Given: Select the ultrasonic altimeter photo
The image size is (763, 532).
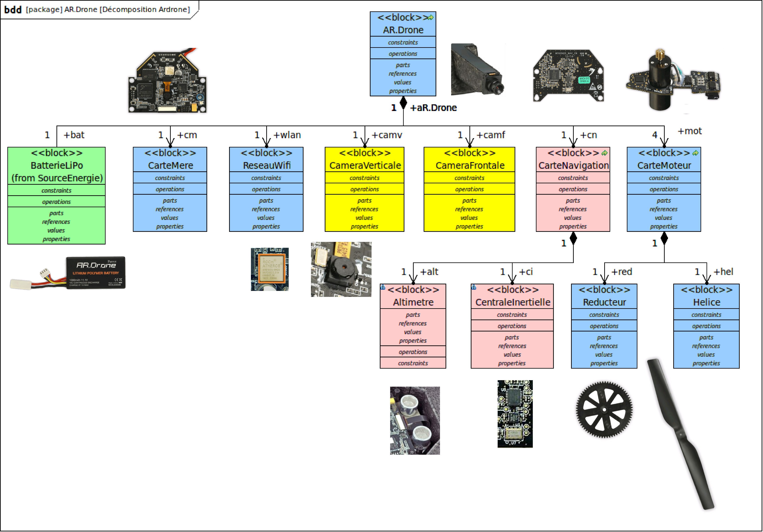Looking at the screenshot, I should click(x=415, y=420).
